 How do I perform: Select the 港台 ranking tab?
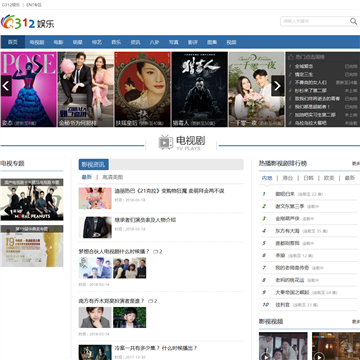point(288,178)
